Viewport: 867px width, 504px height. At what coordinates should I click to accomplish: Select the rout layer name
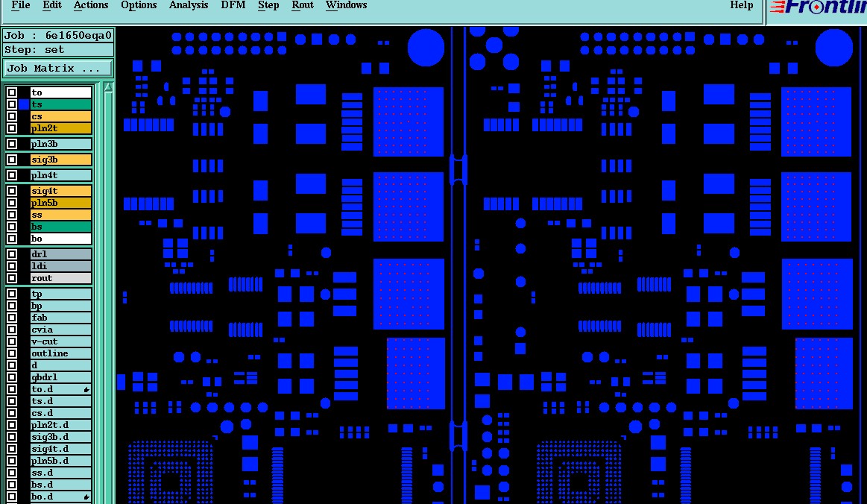pos(61,278)
